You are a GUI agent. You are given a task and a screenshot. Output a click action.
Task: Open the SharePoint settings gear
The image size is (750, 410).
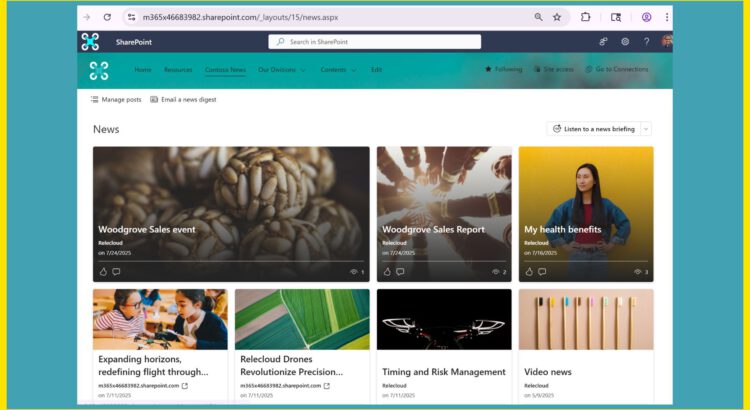coord(625,42)
